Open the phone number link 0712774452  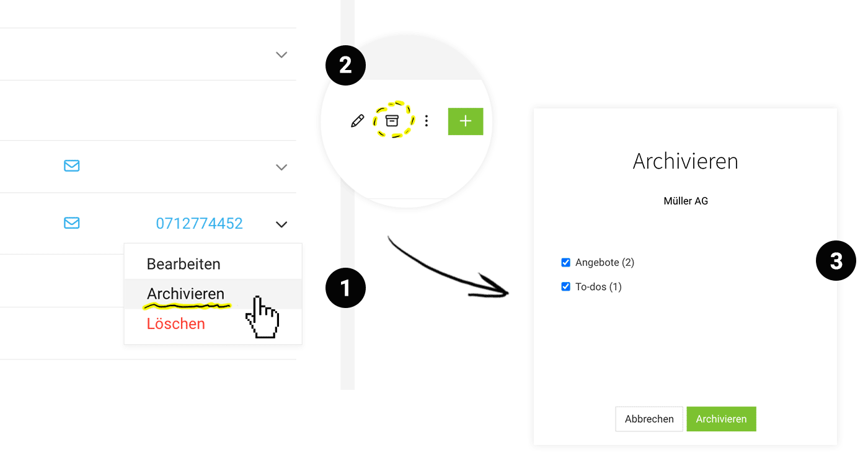199,223
